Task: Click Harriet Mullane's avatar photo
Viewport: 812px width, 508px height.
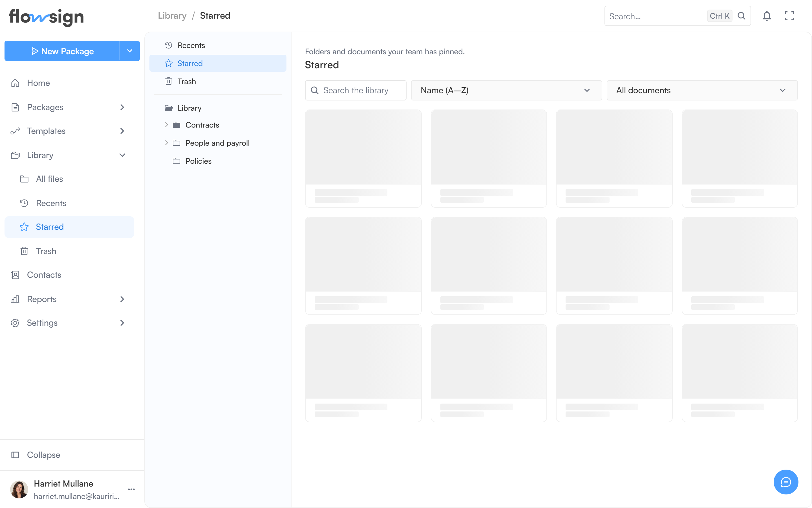Action: pos(19,489)
